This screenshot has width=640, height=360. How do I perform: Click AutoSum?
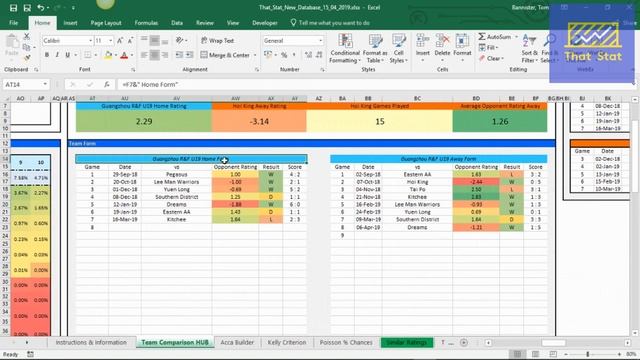(x=495, y=37)
